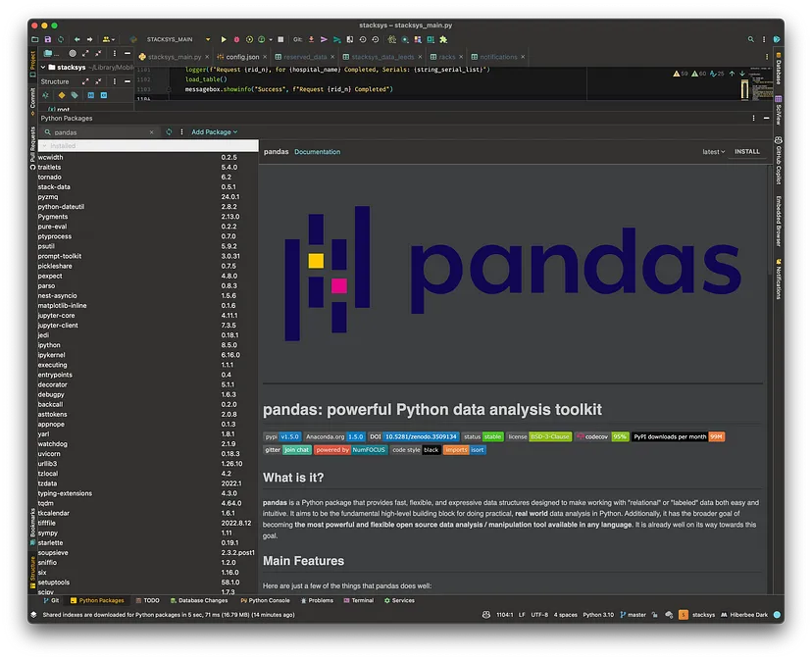The height and width of the screenshot is (660, 812).
Task: Clear the pandas search field with the X
Action: 151,131
